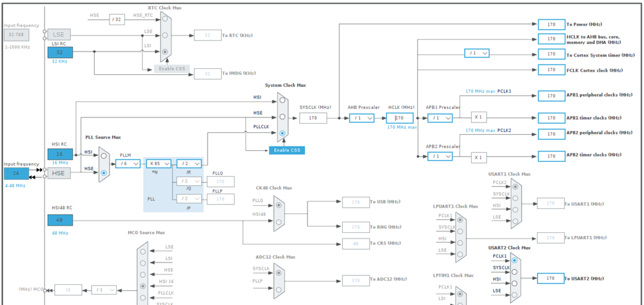644x305 pixels.
Task: Click HSI48 RC 48 value box
Action: tap(60, 221)
